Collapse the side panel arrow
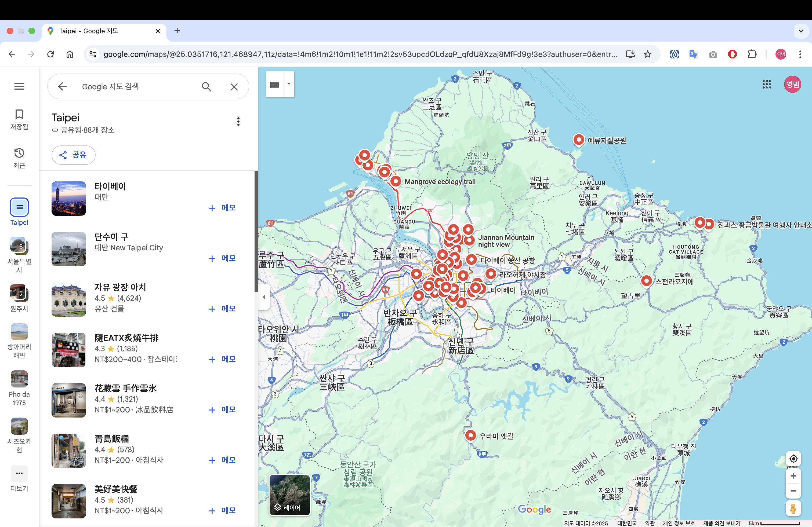Viewport: 812px width, 527px height. click(x=264, y=297)
